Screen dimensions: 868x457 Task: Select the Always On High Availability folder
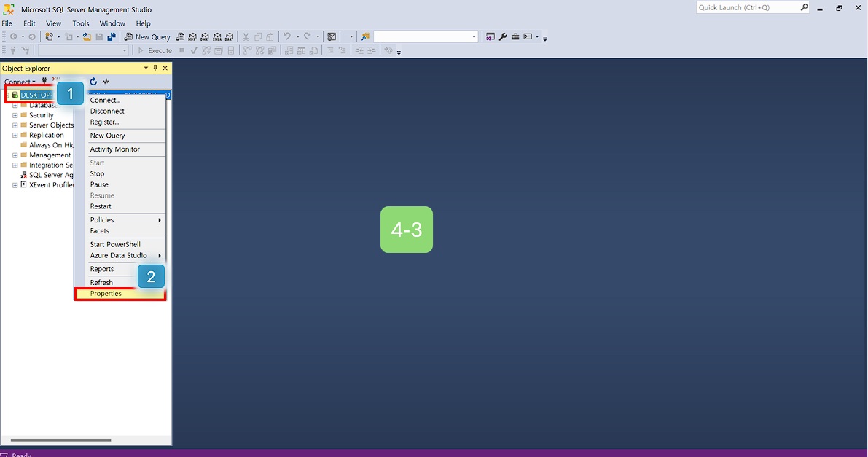click(x=51, y=145)
